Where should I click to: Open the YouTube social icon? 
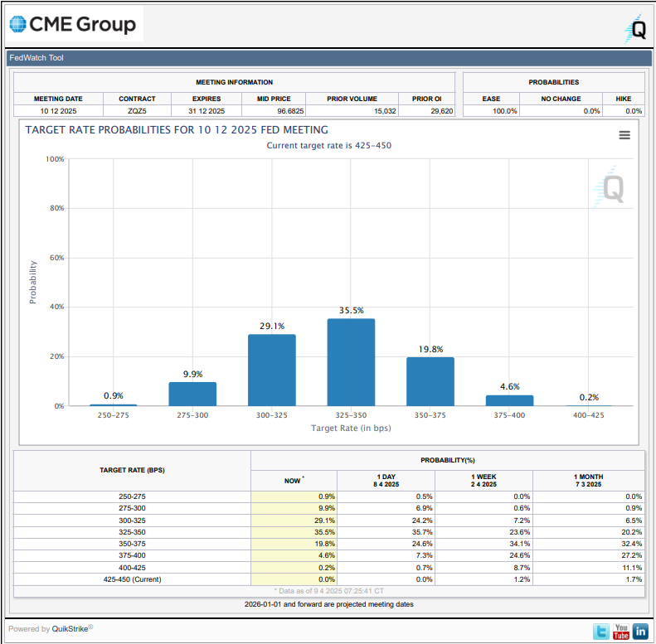click(x=621, y=632)
